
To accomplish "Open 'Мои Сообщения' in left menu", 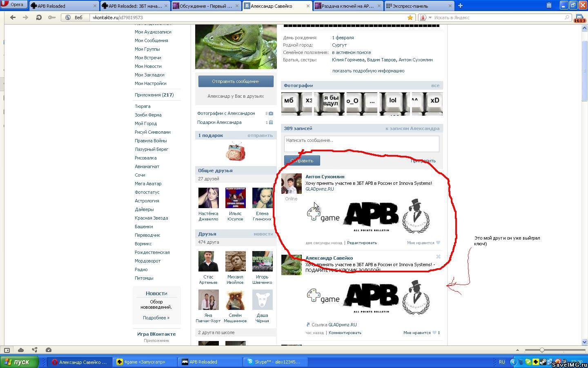I will click(151, 40).
